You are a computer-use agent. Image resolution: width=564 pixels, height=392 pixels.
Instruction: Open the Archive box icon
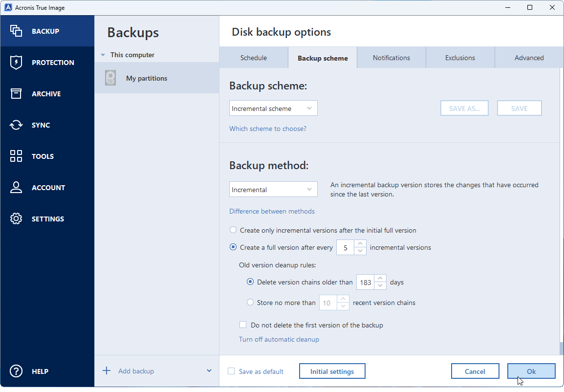click(16, 93)
